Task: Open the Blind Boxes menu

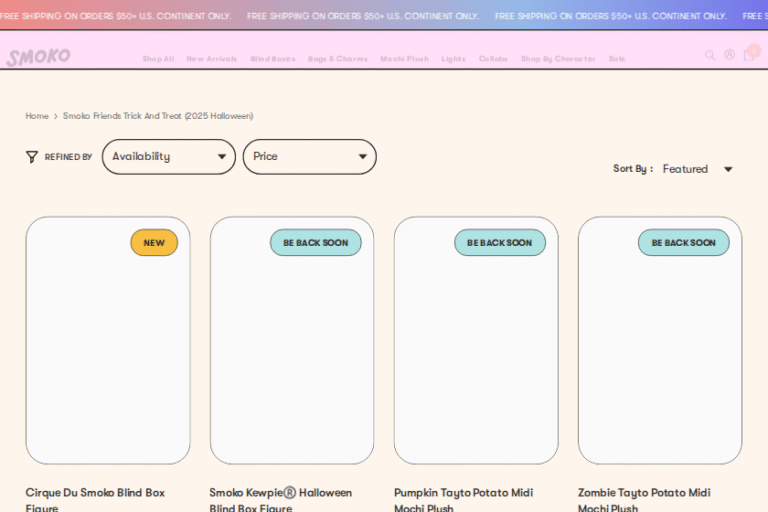Action: click(273, 59)
